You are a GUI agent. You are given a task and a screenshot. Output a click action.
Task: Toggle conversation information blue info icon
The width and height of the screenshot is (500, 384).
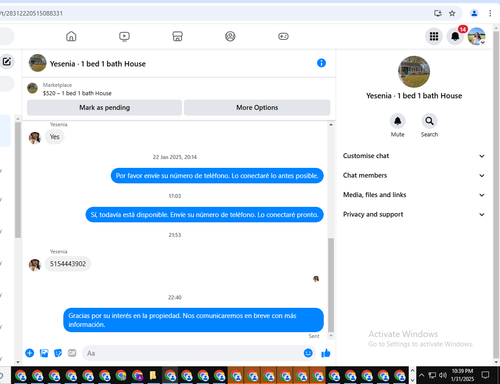coord(321,63)
